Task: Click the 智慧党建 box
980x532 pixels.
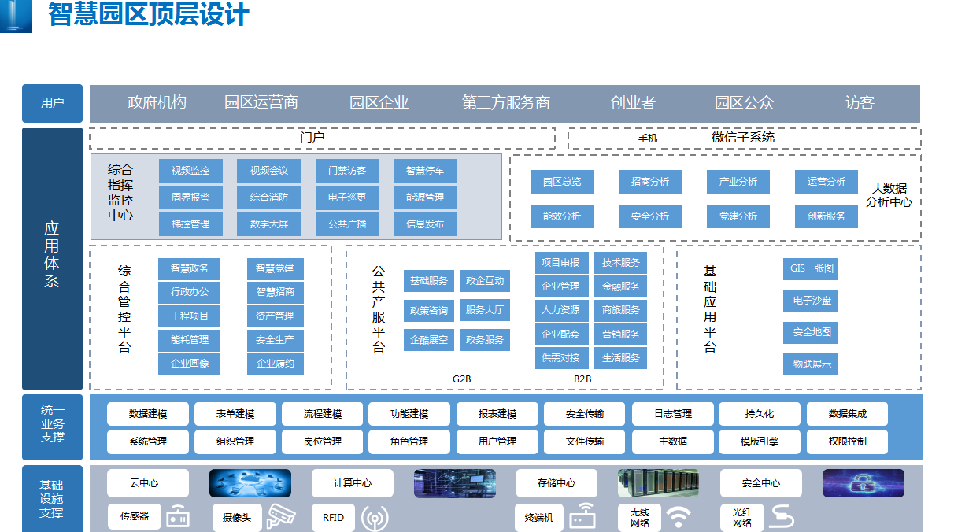Action: (x=275, y=268)
